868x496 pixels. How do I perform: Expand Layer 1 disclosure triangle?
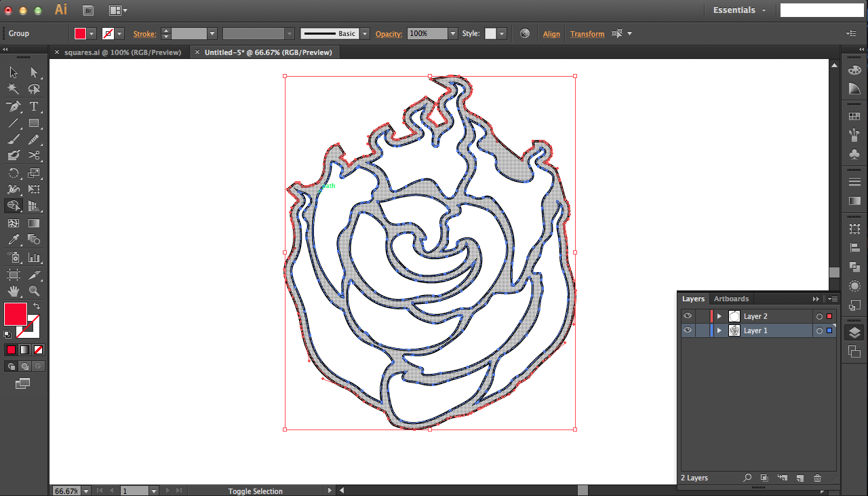pos(719,330)
